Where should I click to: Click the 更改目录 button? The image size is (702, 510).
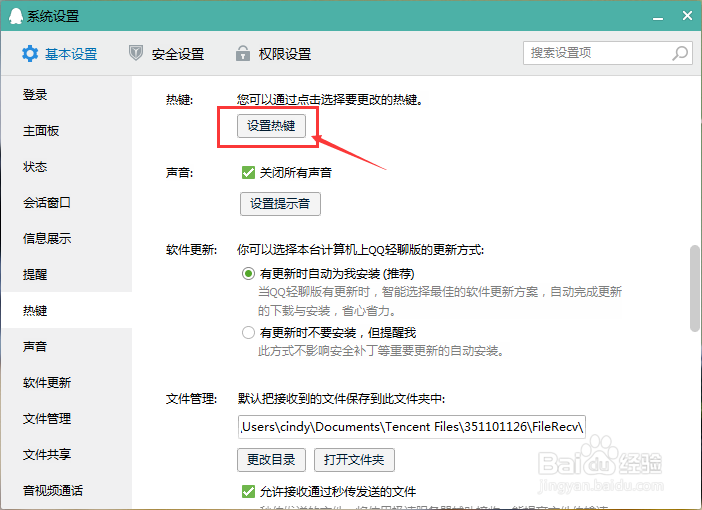tap(271, 460)
